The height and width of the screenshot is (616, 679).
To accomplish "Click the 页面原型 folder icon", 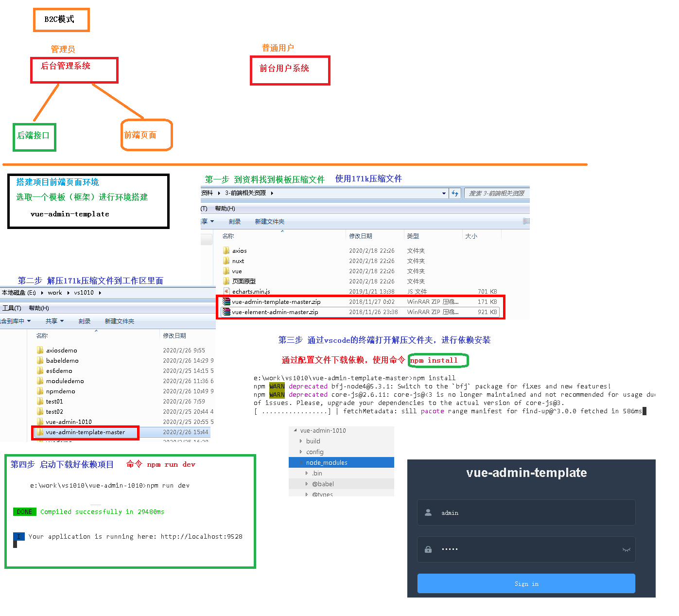I will (x=226, y=281).
